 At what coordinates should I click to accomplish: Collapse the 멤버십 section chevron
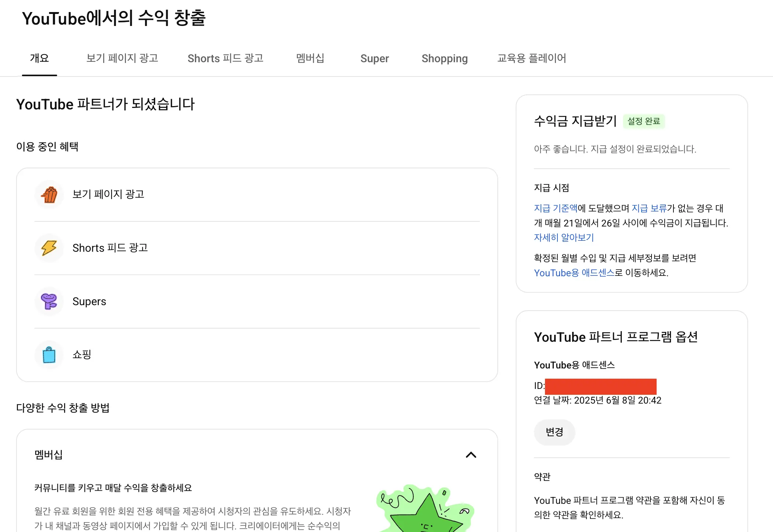(472, 455)
